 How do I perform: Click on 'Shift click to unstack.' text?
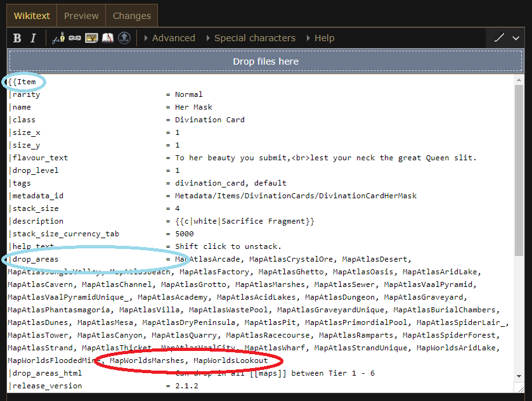click(x=228, y=246)
